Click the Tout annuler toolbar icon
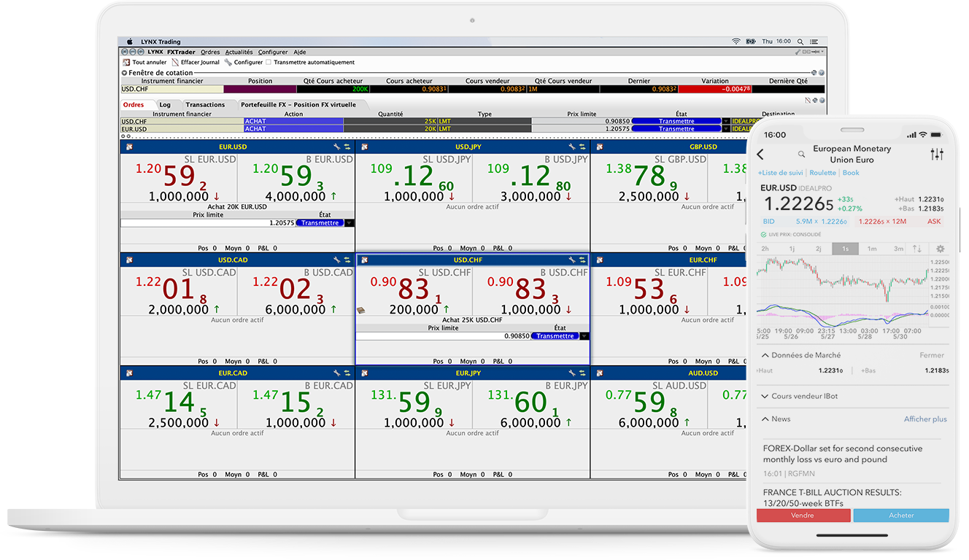The height and width of the screenshot is (560, 969). 127,63
